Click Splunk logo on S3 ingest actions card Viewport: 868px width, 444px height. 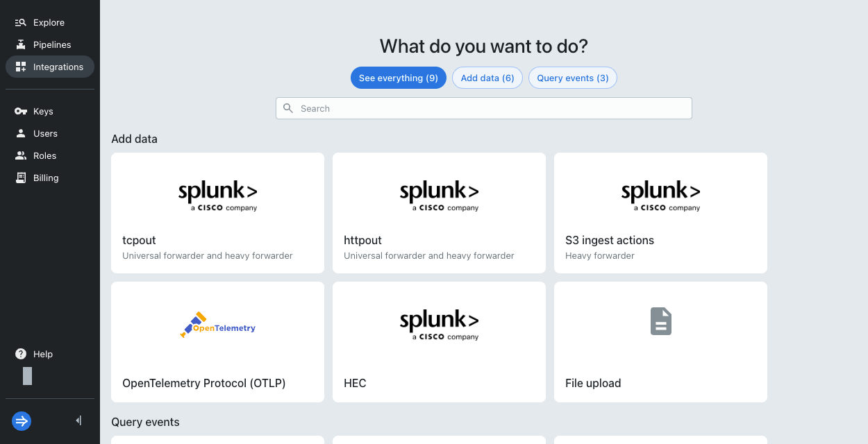(x=660, y=196)
